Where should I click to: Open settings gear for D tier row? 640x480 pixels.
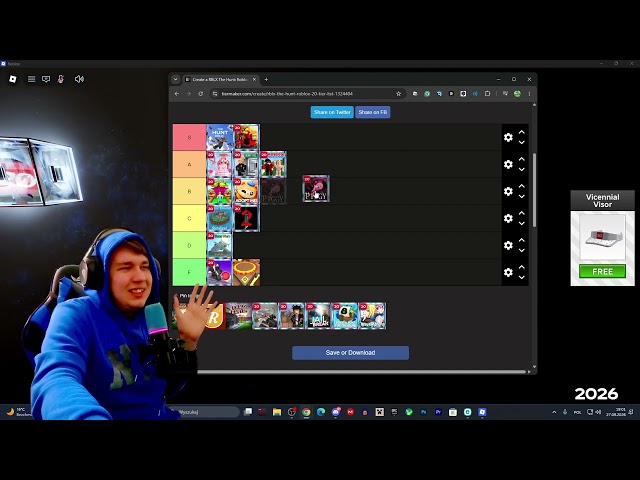tap(508, 245)
